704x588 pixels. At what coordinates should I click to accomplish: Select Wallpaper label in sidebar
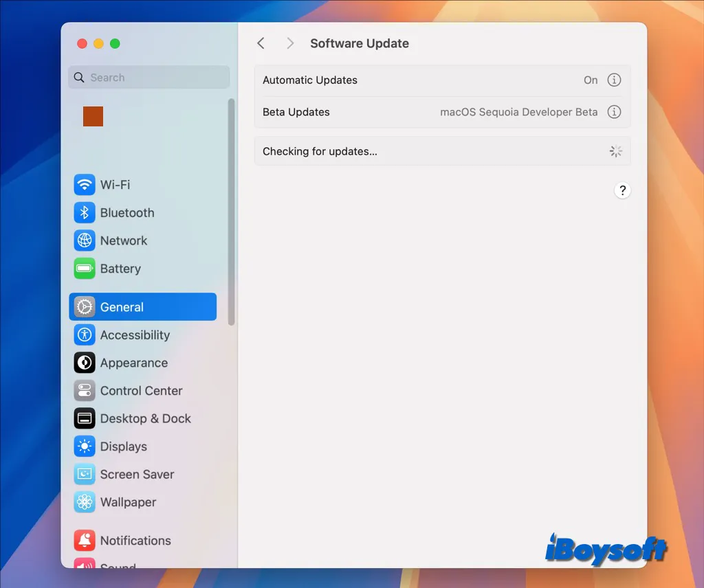(128, 502)
